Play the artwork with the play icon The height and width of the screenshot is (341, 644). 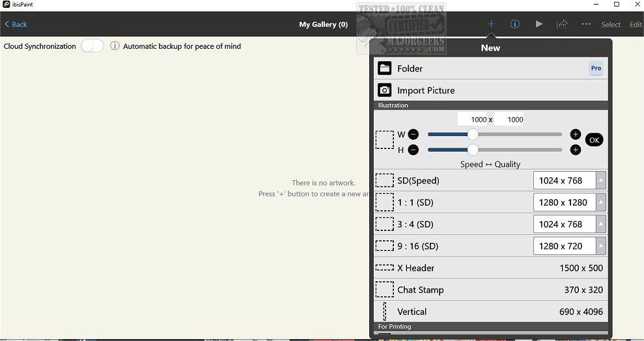(539, 24)
